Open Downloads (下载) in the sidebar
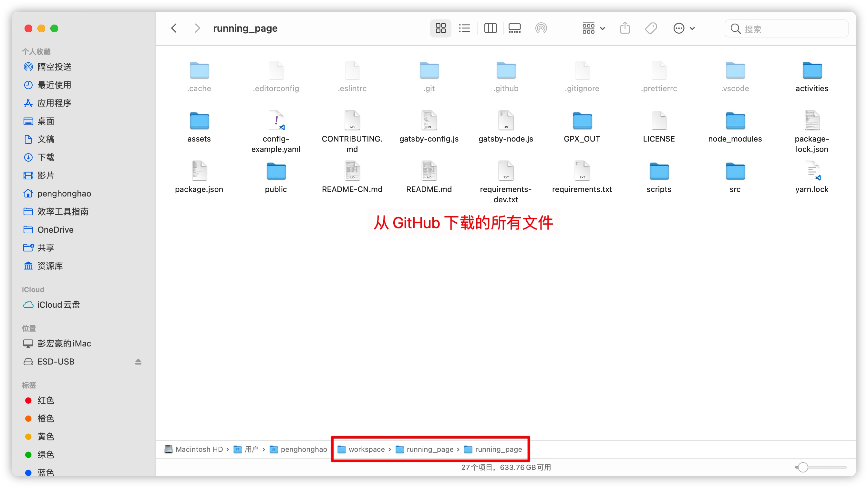This screenshot has height=488, width=868. (x=46, y=157)
